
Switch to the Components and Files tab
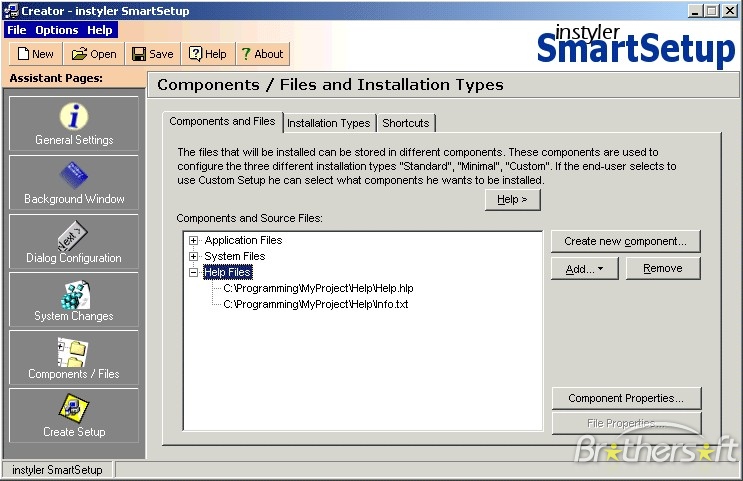click(222, 122)
